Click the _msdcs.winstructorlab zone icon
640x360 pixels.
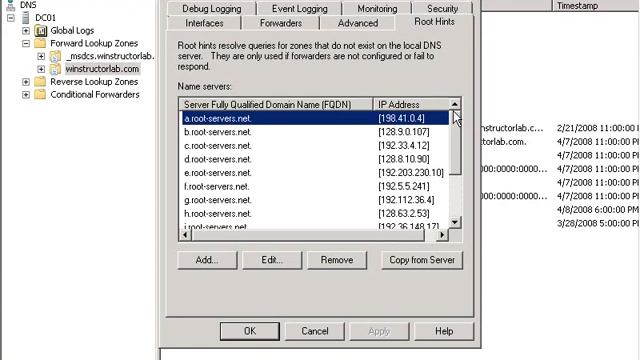tap(55, 56)
